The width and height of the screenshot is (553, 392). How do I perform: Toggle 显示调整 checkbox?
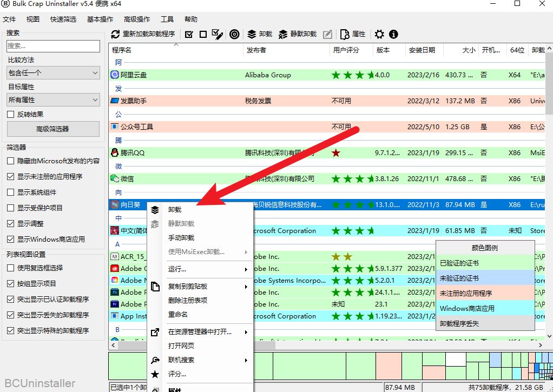[x=11, y=223]
